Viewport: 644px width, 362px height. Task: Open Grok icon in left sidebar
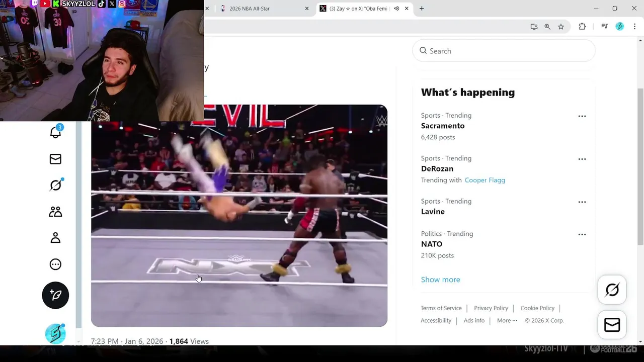(56, 185)
